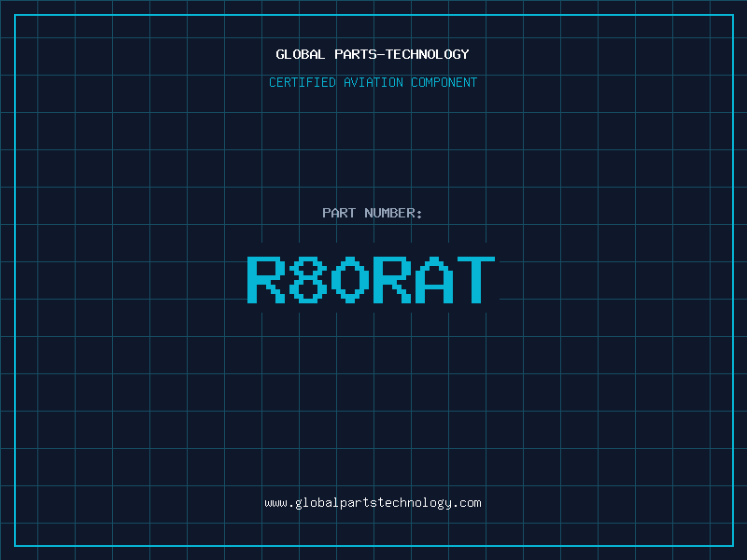Click the digit 8 in the part number
The image size is (747, 560).
click(307, 279)
